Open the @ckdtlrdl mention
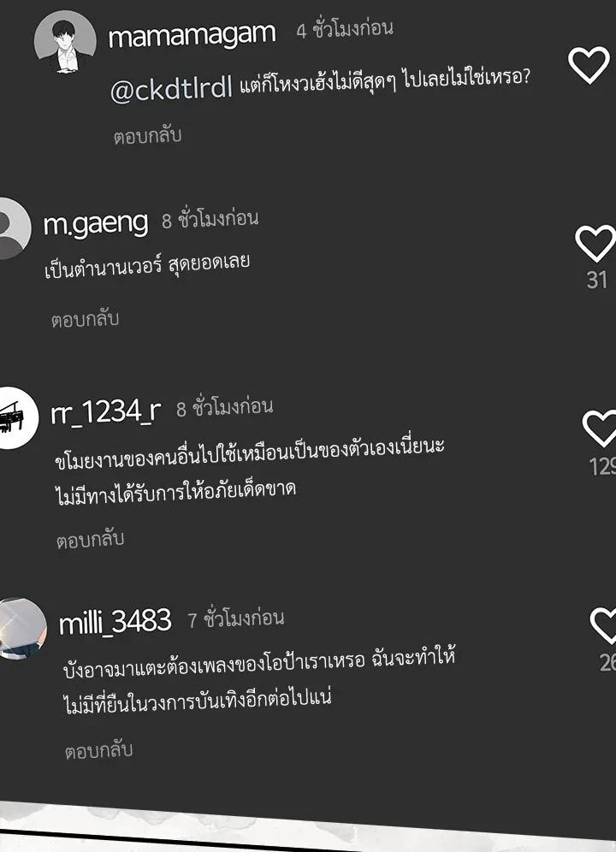Screen dimensions: 616x852 click(171, 89)
